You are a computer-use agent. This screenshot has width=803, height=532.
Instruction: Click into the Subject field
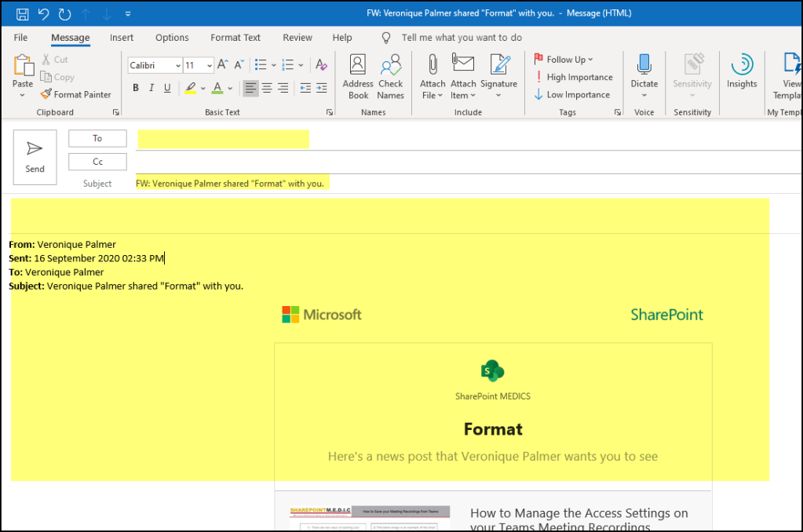[x=463, y=184]
